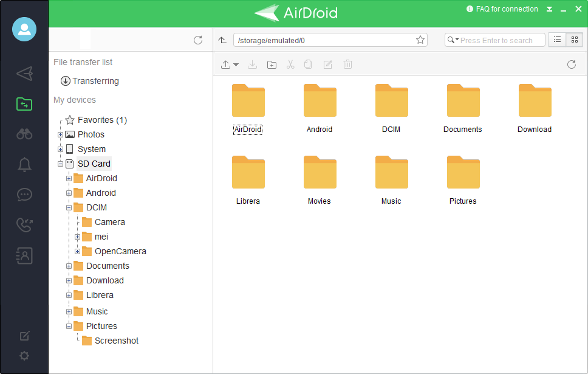The image size is (588, 374).
Task: Open the title bar dropdown menu arrow
Action: point(549,9)
